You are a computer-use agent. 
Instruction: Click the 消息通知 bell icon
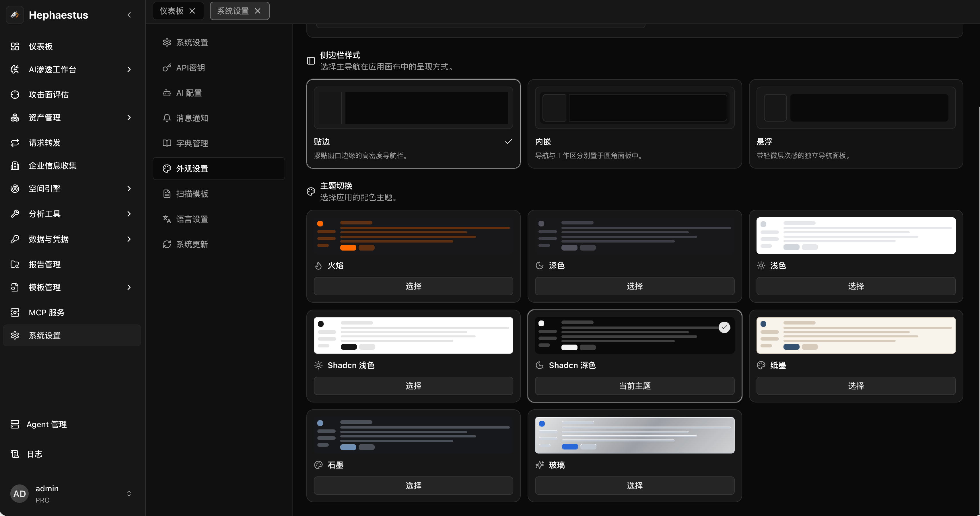point(167,118)
